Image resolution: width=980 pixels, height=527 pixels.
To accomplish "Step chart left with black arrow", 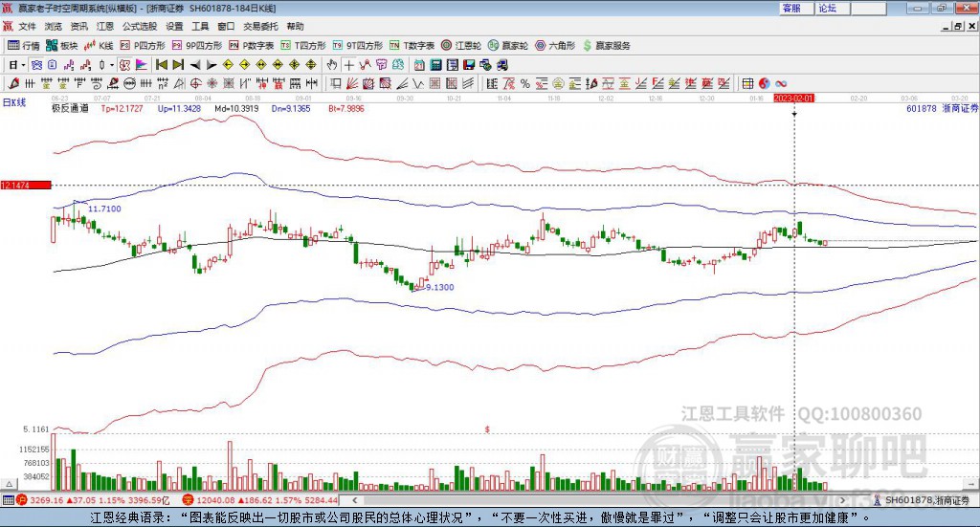I will [x=195, y=65].
